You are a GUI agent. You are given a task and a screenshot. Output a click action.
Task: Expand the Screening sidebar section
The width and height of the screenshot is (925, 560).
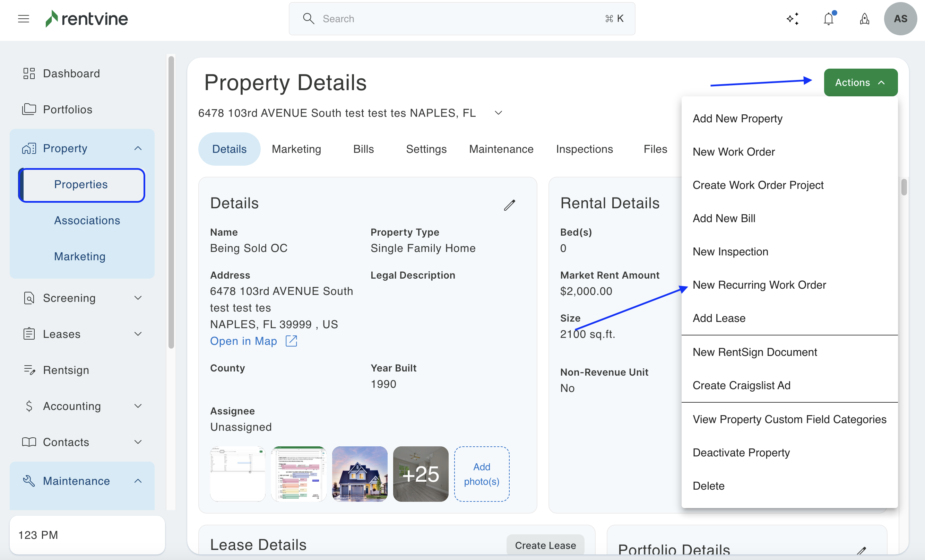tap(138, 298)
